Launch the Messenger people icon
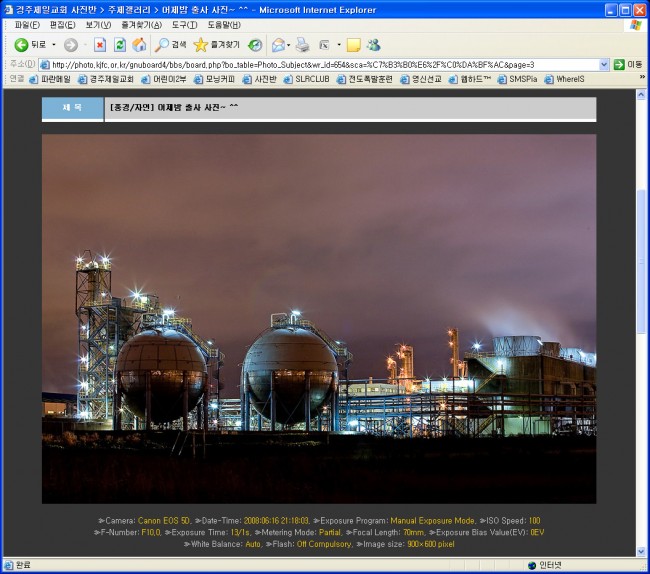Viewport: 650px width, 574px height. pyautogui.click(x=373, y=45)
